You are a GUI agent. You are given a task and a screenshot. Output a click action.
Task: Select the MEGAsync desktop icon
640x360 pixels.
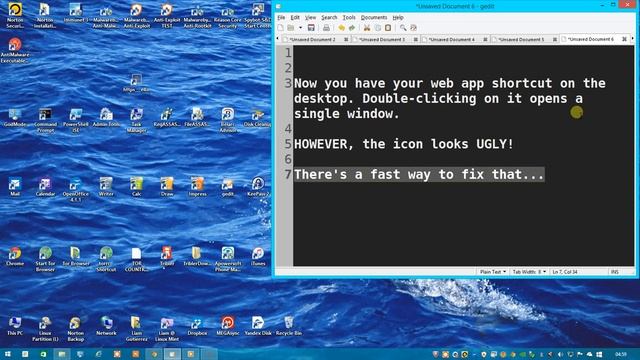click(x=228, y=326)
